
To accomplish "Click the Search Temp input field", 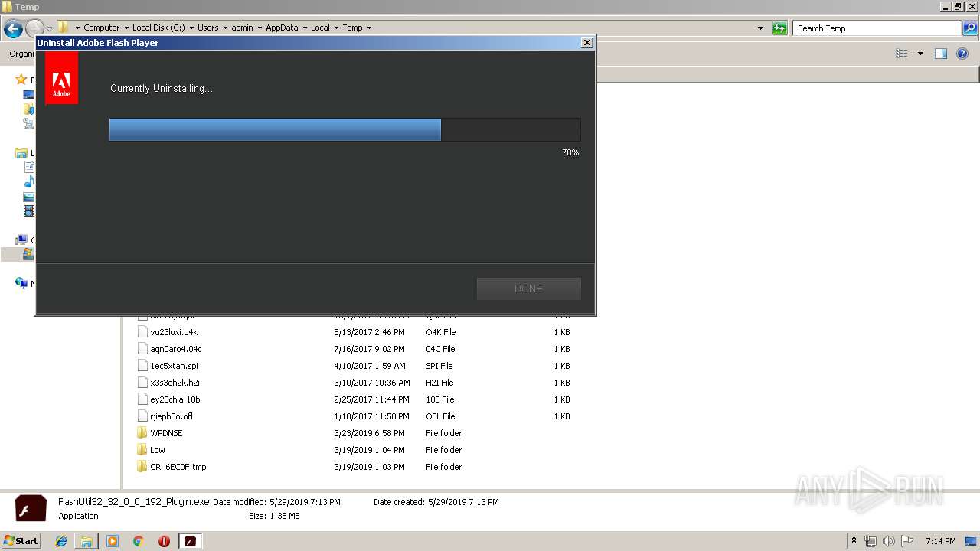I will click(x=877, y=28).
